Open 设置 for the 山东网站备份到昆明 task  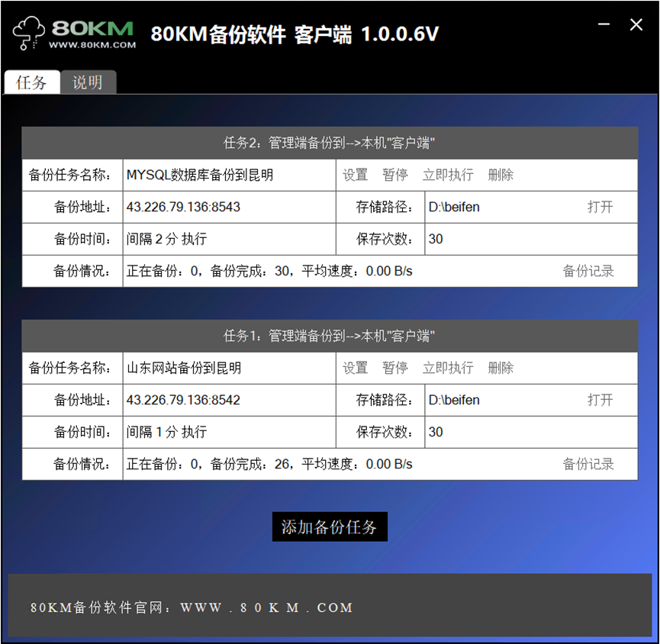[355, 368]
